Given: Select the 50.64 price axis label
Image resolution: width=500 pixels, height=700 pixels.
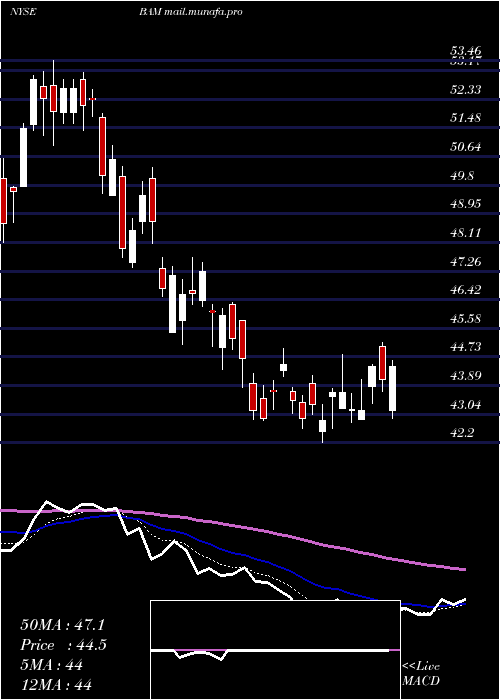Looking at the screenshot, I should (466, 147).
